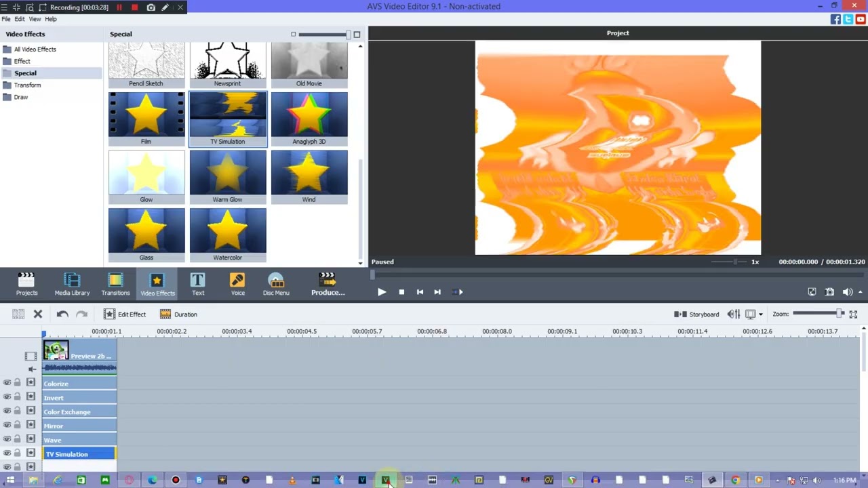Open the Help menu
Image resolution: width=868 pixels, height=488 pixels.
(x=51, y=19)
